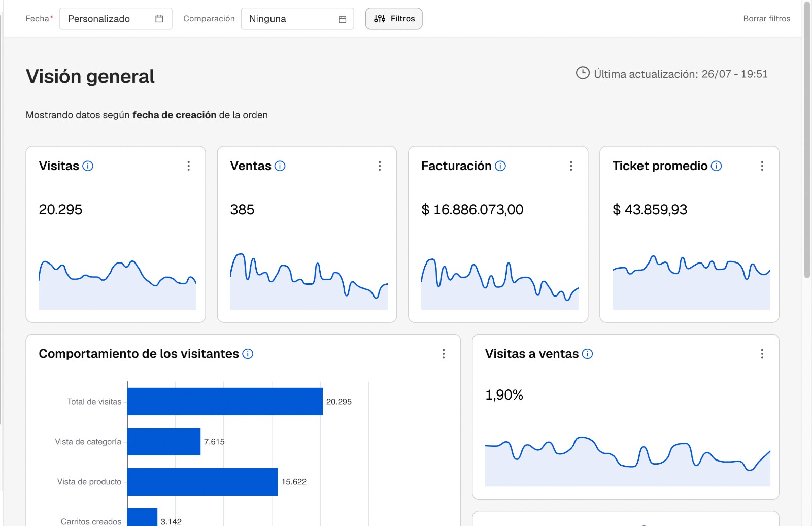Viewport: 812px width, 526px height.
Task: Click the Comparación field label
Action: pyautogui.click(x=209, y=19)
